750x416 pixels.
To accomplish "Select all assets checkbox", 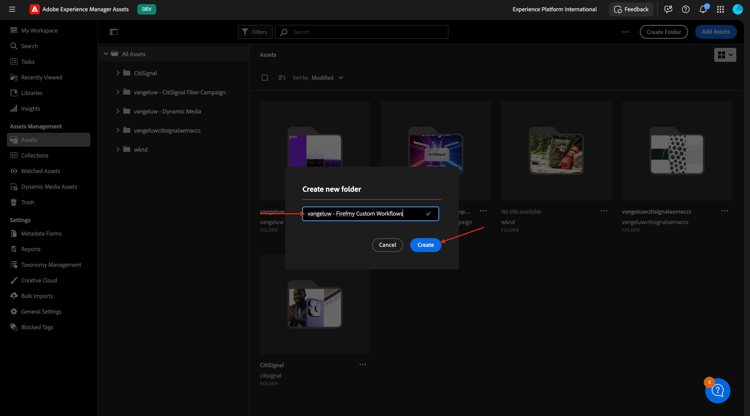I will click(x=265, y=77).
